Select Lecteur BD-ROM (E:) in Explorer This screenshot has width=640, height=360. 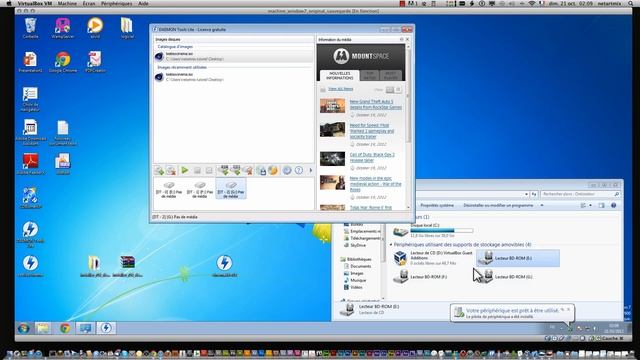pyautogui.click(x=518, y=258)
